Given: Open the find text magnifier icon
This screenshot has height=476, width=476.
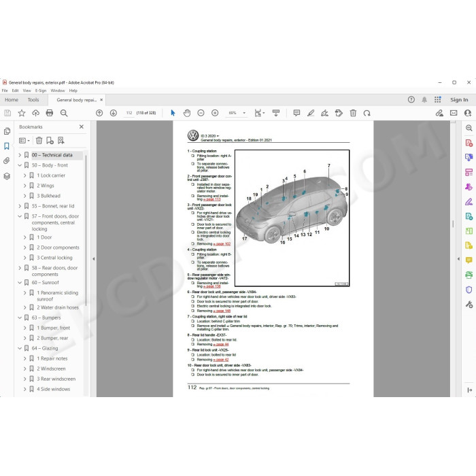Looking at the screenshot, I should 64,114.
